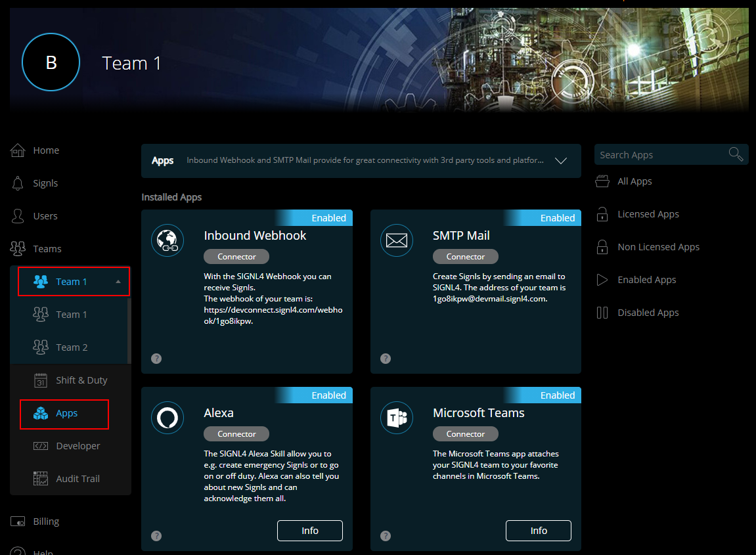
Task: Click the Alexa ring icon
Action: coord(167,418)
